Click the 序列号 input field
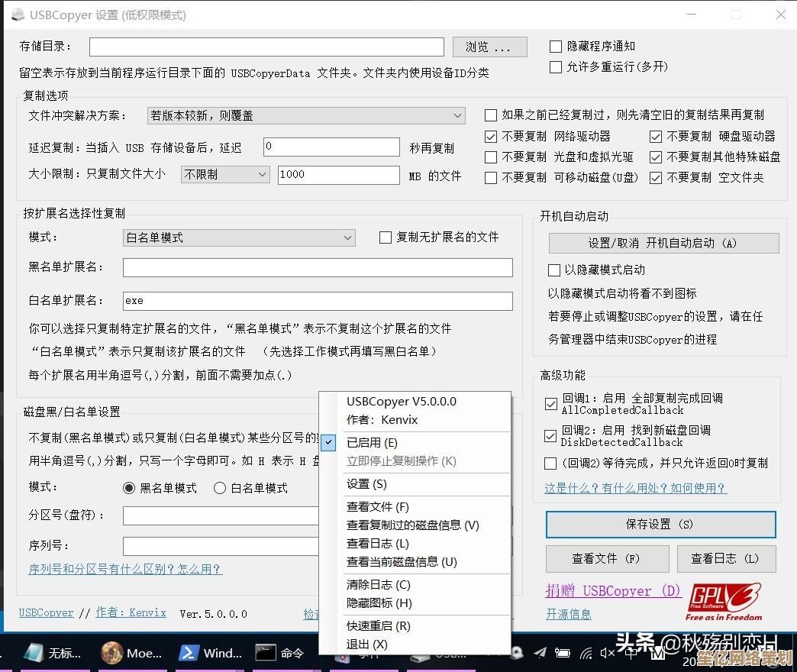Image resolution: width=797 pixels, height=672 pixels. pos(221,546)
